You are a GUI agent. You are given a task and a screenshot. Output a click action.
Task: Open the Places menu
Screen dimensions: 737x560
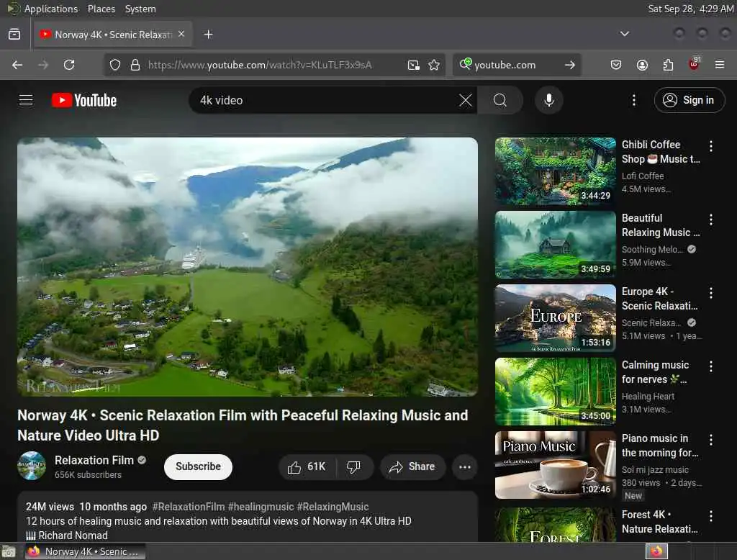click(x=101, y=9)
